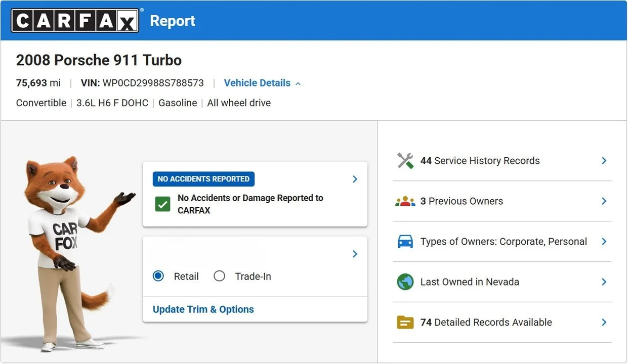The width and height of the screenshot is (628, 364).
Task: Click the VIN number WP0CD29988S788573
Action: (x=153, y=83)
